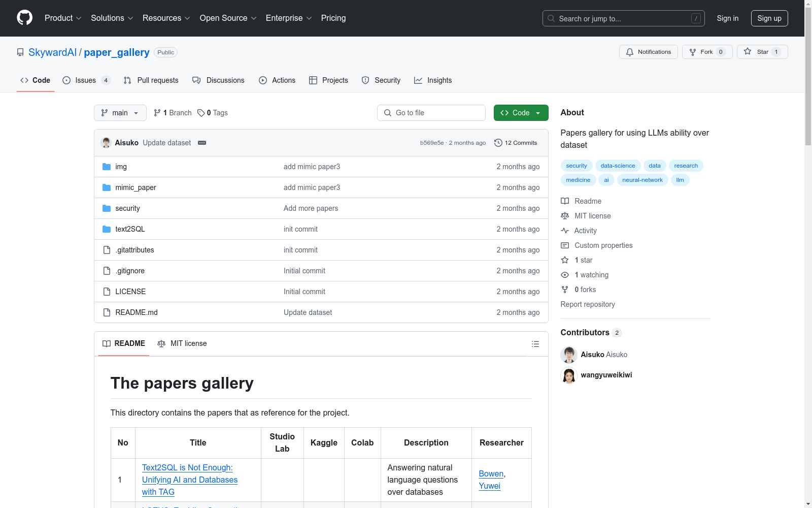Switch to the Pull requests tab
This screenshot has height=508, width=812.
[x=151, y=80]
